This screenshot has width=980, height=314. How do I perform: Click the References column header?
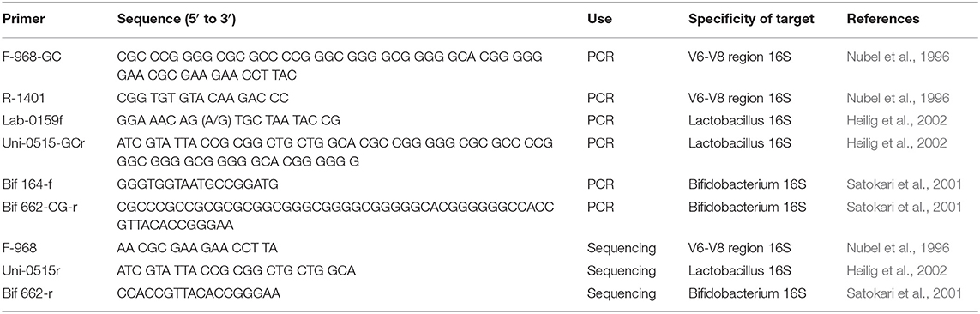(x=877, y=19)
